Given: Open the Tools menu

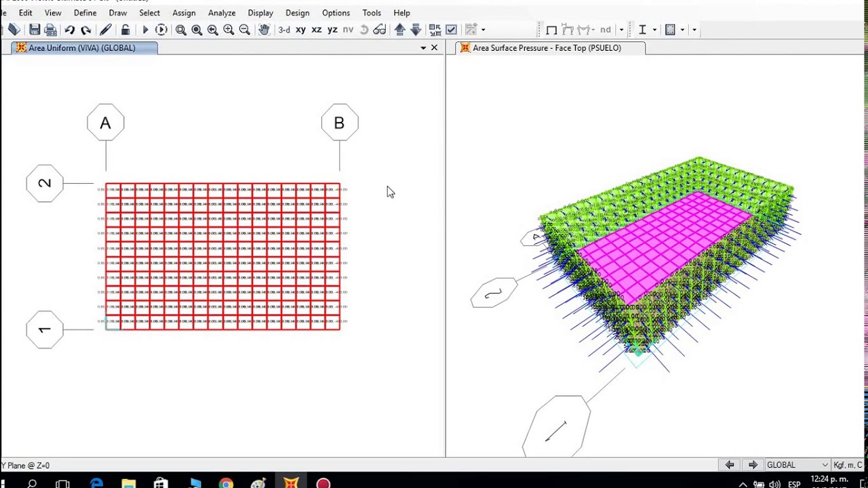Looking at the screenshot, I should click(372, 13).
